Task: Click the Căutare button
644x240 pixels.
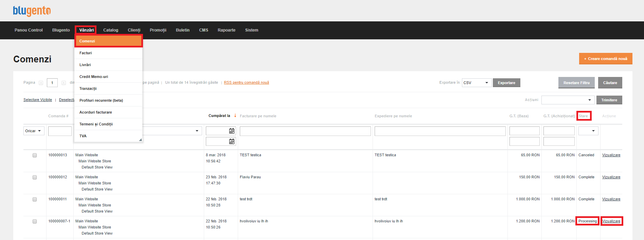Action: [610, 83]
